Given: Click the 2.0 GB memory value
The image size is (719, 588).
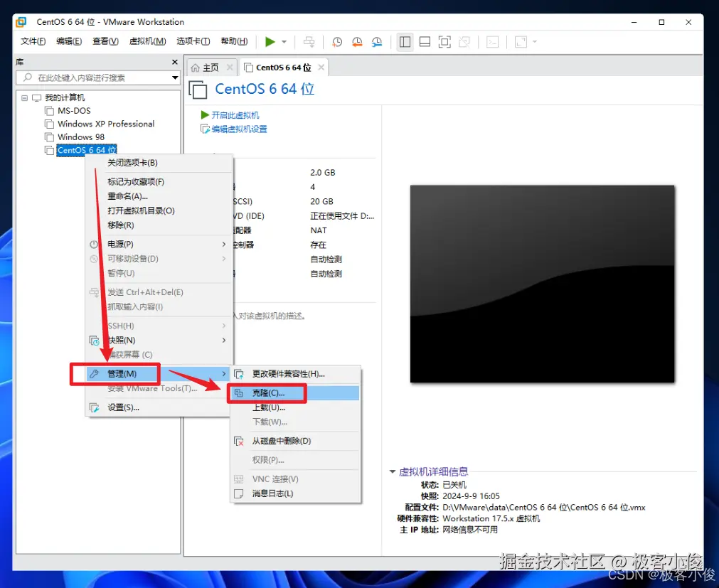Looking at the screenshot, I should [x=323, y=172].
